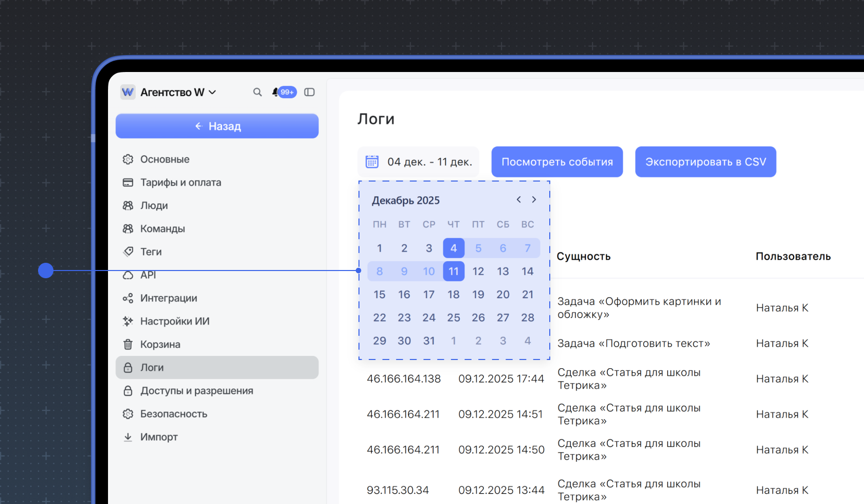
Task: Click the Настройки ИИ sparkle icon
Action: 128,321
